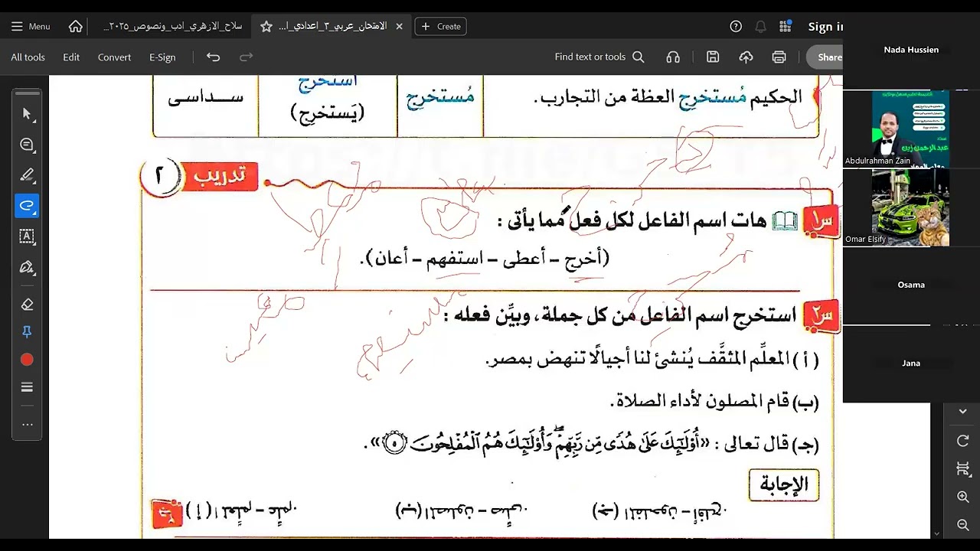Open the All tools panel
Screen dimensions: 980x551
point(28,57)
